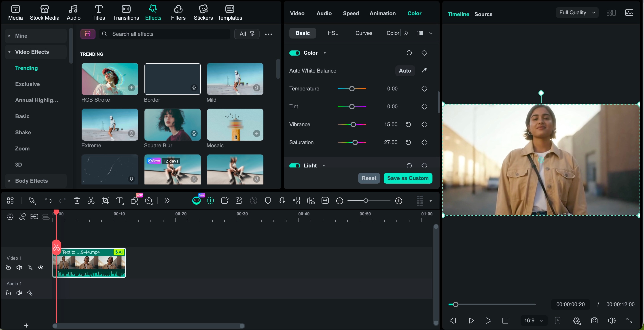Take a snapshot with the camera icon
Image resolution: width=644 pixels, height=330 pixels.
(594, 321)
